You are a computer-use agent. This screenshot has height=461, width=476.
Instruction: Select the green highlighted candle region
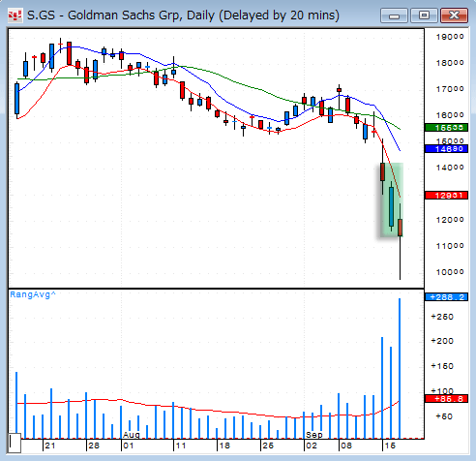point(391,200)
